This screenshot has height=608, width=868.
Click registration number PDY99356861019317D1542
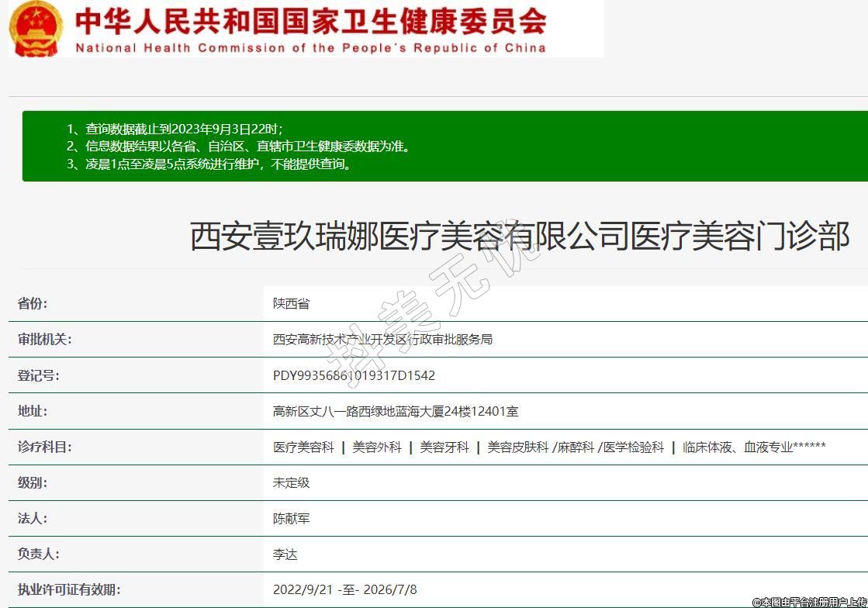[x=354, y=375]
